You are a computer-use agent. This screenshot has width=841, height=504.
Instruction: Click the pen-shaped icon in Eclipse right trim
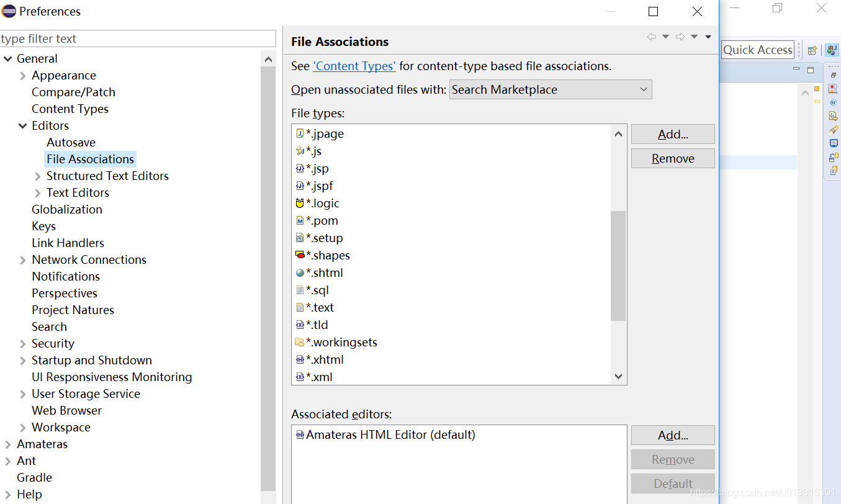click(x=834, y=130)
